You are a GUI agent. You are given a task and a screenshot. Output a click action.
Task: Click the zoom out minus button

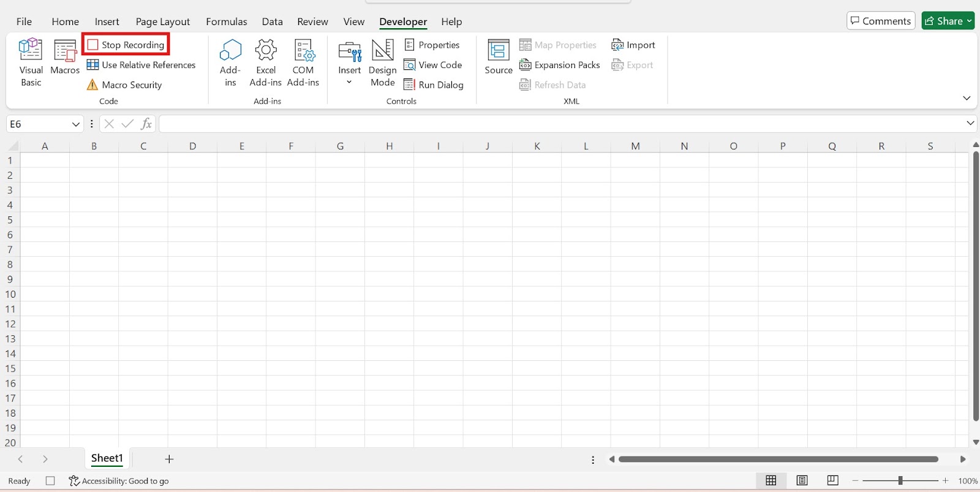click(x=856, y=480)
